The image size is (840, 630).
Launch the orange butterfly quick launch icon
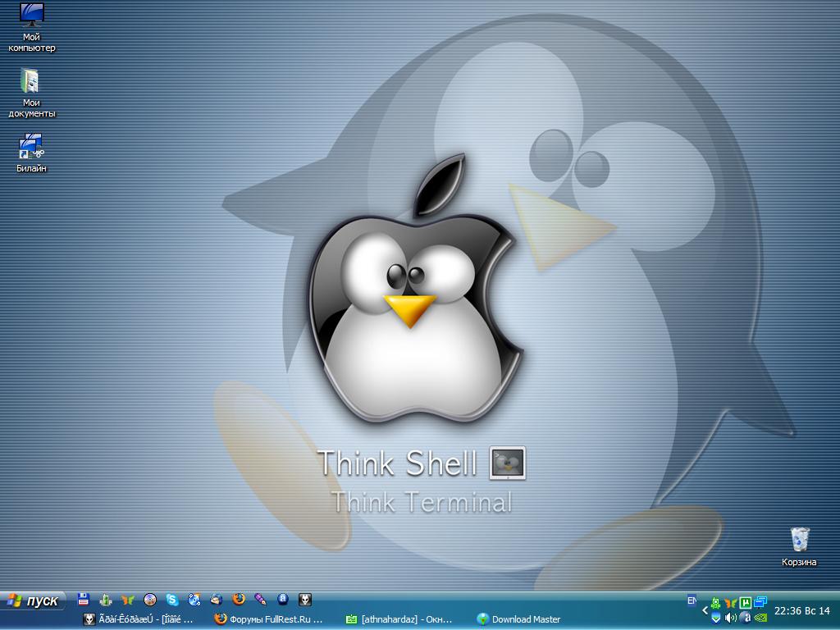(x=127, y=600)
